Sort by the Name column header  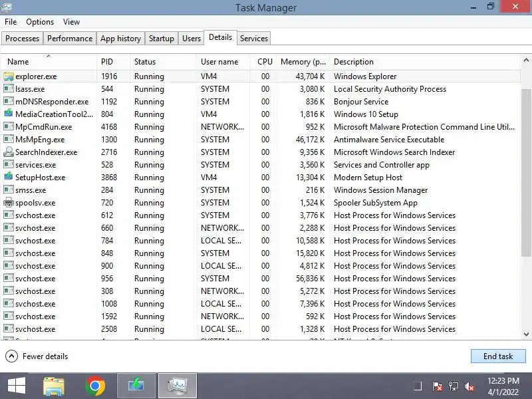click(49, 62)
